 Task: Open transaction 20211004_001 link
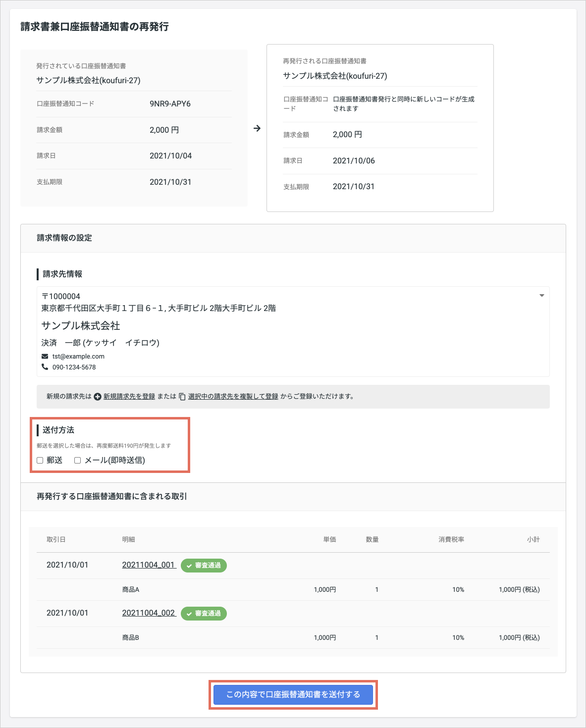click(149, 565)
